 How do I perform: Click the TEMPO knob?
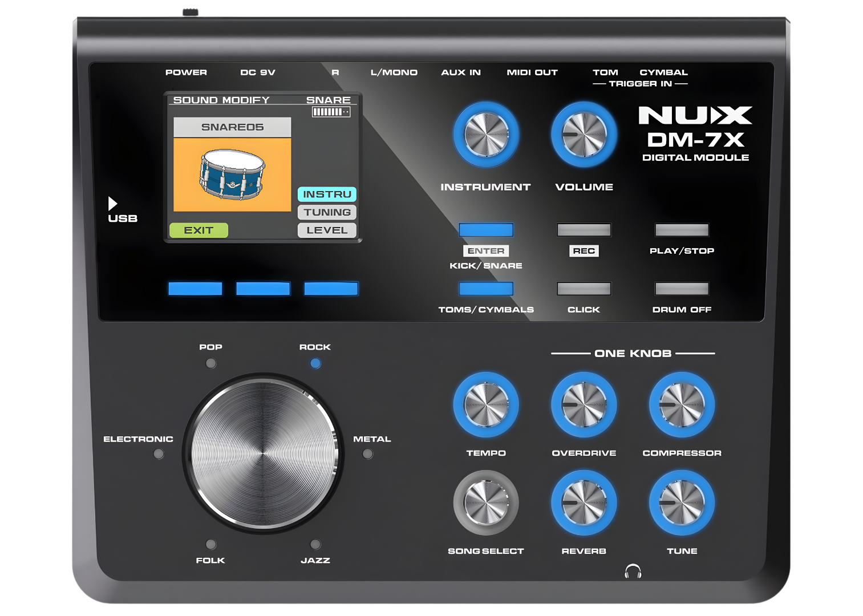pos(486,405)
